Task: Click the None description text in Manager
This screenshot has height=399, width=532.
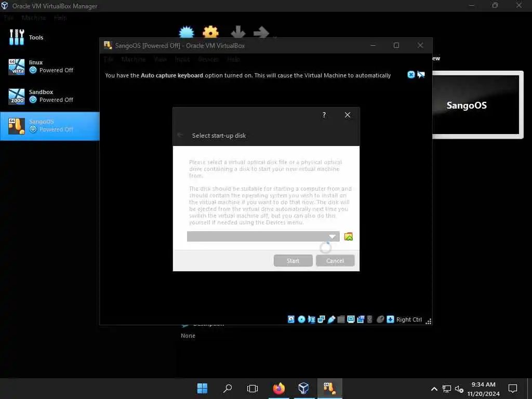Action: pyautogui.click(x=188, y=336)
